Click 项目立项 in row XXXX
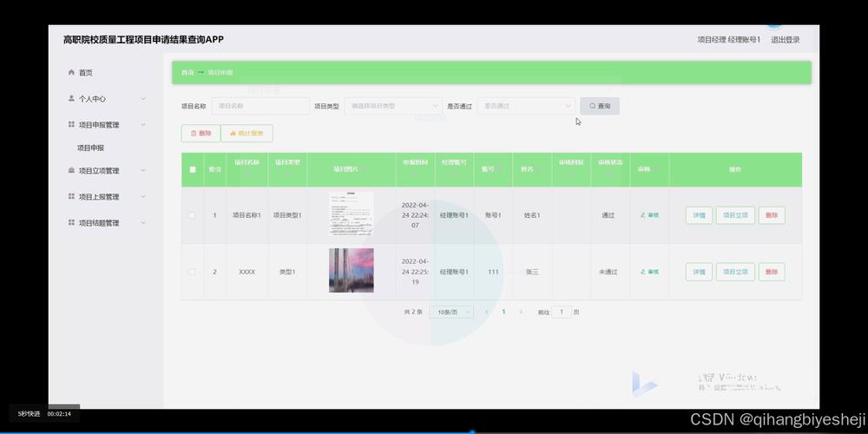Viewport: 868px width, 434px height. [x=735, y=272]
